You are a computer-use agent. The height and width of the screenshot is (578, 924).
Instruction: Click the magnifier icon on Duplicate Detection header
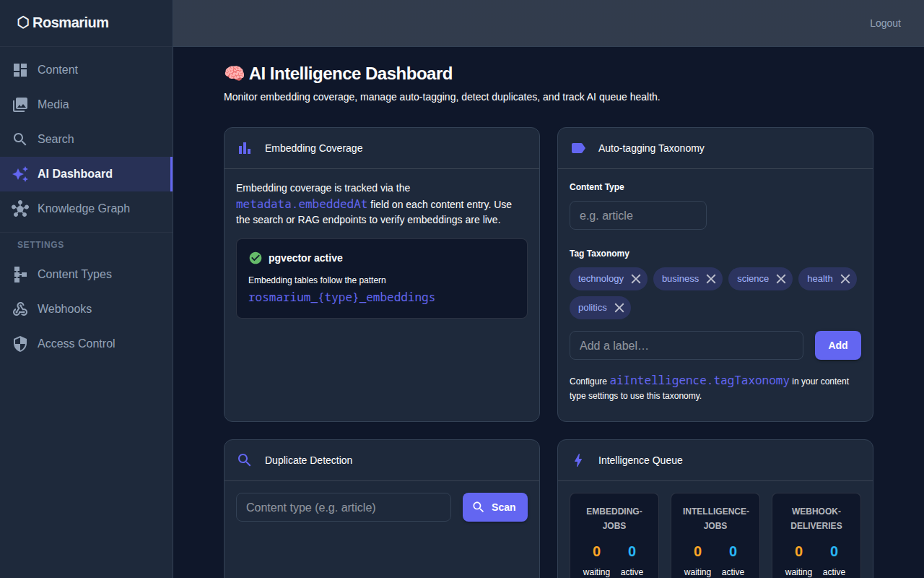click(245, 460)
